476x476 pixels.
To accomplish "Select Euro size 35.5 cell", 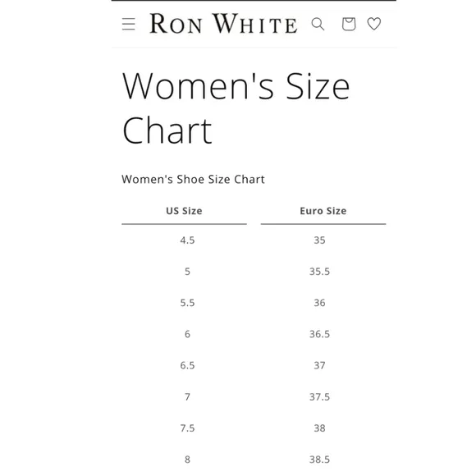I will 319,272.
